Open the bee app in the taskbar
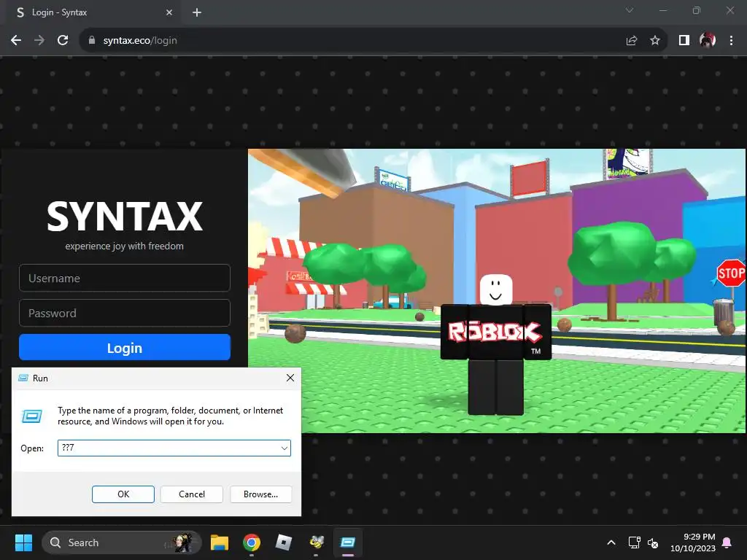The height and width of the screenshot is (560, 747). click(316, 542)
